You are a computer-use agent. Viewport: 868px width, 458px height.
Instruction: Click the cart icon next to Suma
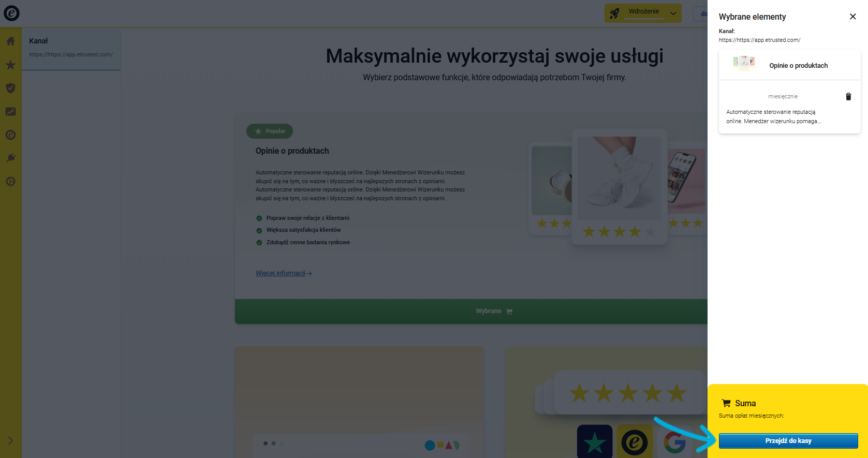click(726, 403)
